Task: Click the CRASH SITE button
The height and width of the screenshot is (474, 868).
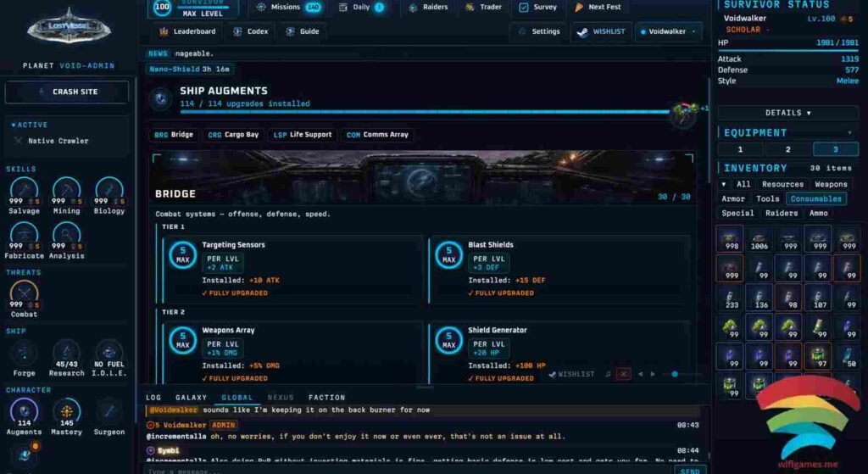Action: click(x=67, y=92)
